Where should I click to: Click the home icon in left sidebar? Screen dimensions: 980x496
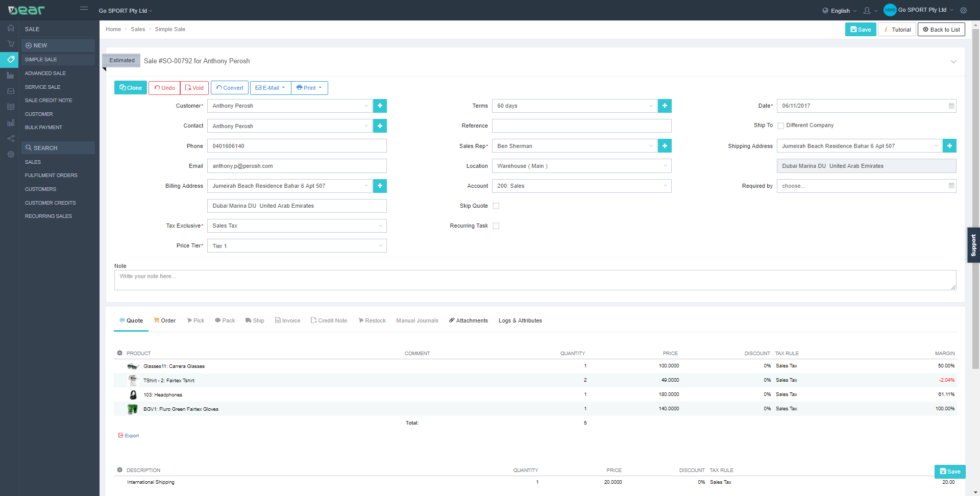[x=10, y=28]
